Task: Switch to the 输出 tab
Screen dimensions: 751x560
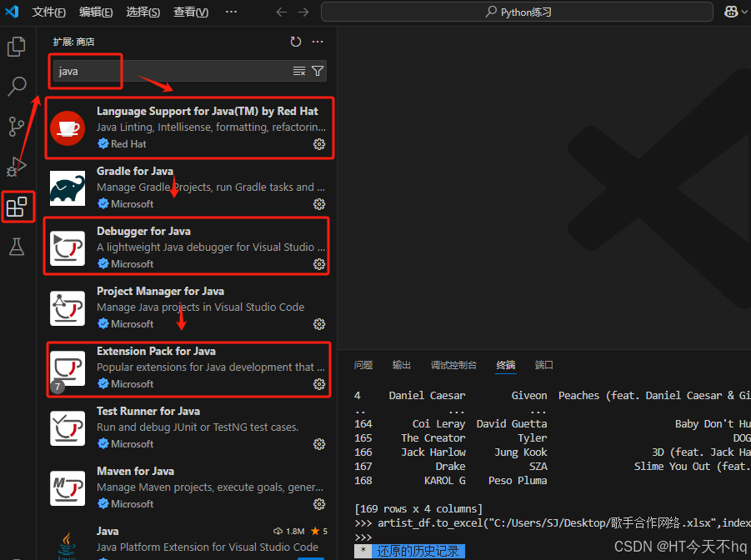Action: [401, 364]
